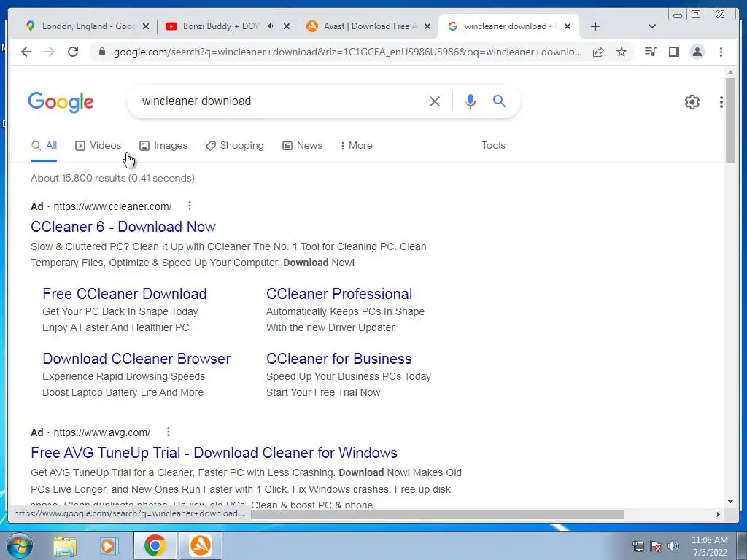Screen dimensions: 747x560
Task: Close the Avast tab
Action: (x=427, y=26)
